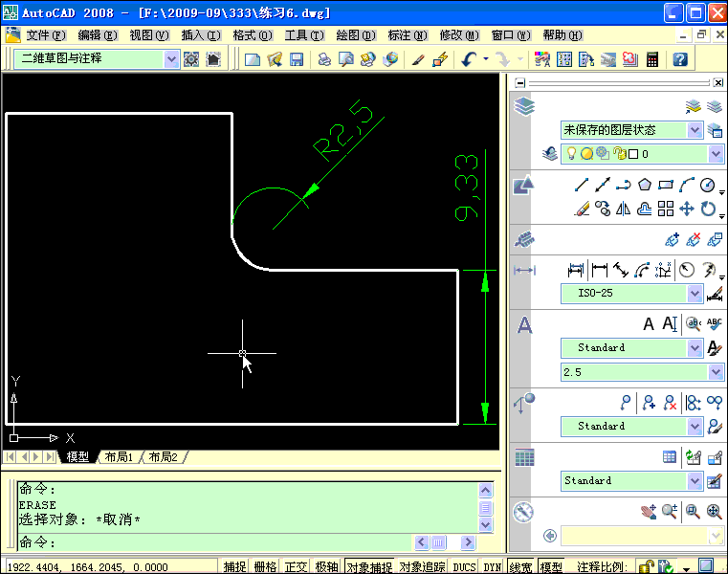Select the Rectangle draw tool

tap(666, 185)
